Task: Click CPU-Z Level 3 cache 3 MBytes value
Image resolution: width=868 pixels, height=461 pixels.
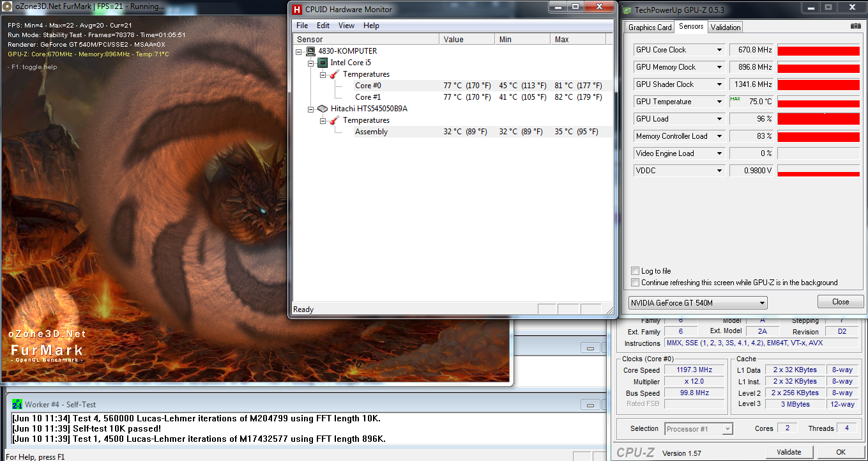Action: click(795, 404)
